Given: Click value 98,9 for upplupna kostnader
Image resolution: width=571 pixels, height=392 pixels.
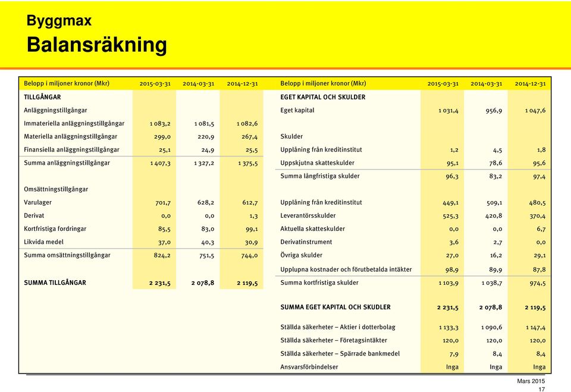Looking at the screenshot, I should click(452, 270).
